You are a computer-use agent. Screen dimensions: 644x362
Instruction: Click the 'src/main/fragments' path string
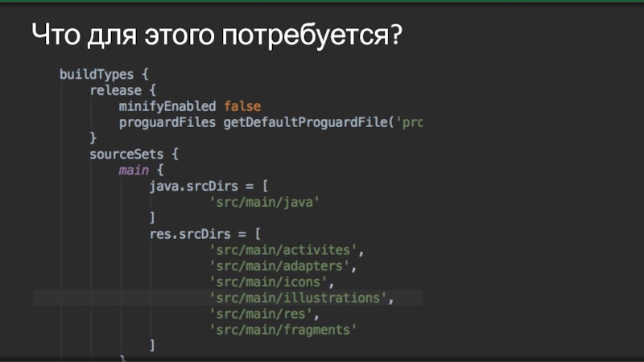(x=283, y=330)
